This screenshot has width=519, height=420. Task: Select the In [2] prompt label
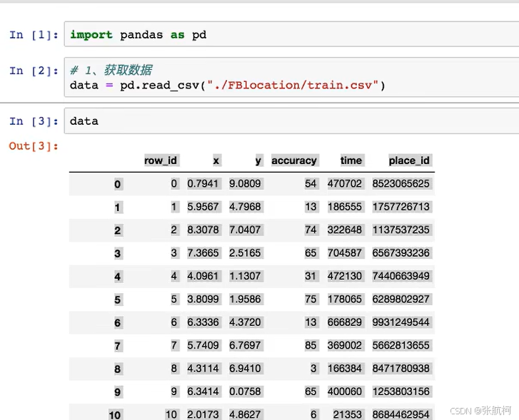click(x=34, y=71)
